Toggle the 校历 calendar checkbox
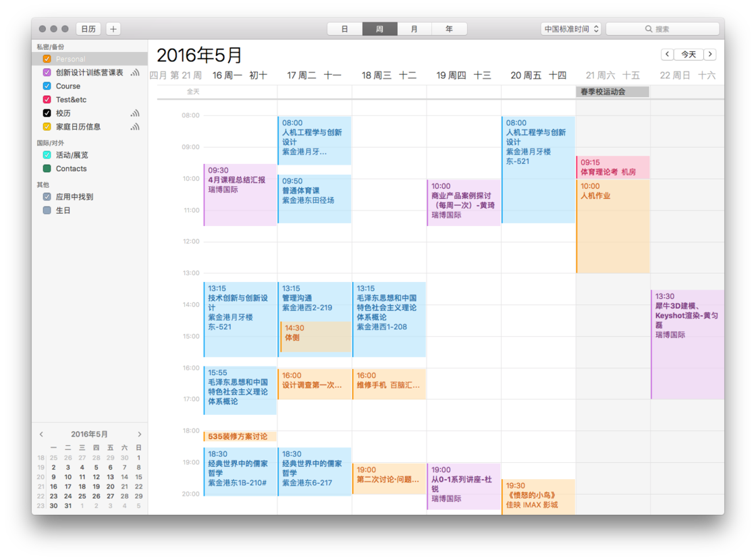Image resolution: width=756 pixels, height=560 pixels. 47,113
